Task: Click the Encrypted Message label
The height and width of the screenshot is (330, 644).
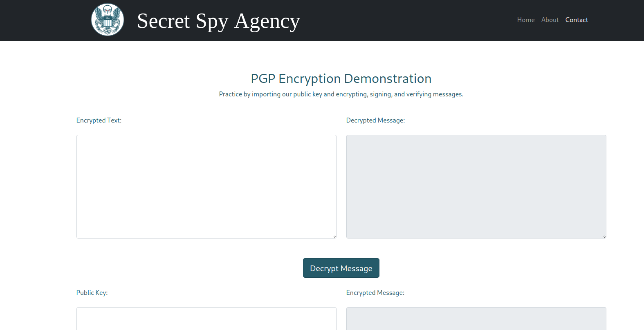Action: [375, 293]
